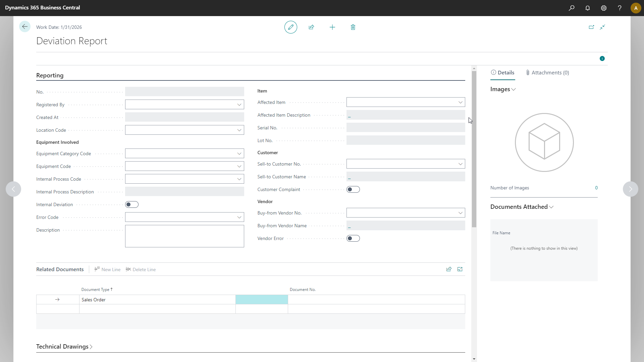Turn on the Vendor Error switch

click(353, 238)
